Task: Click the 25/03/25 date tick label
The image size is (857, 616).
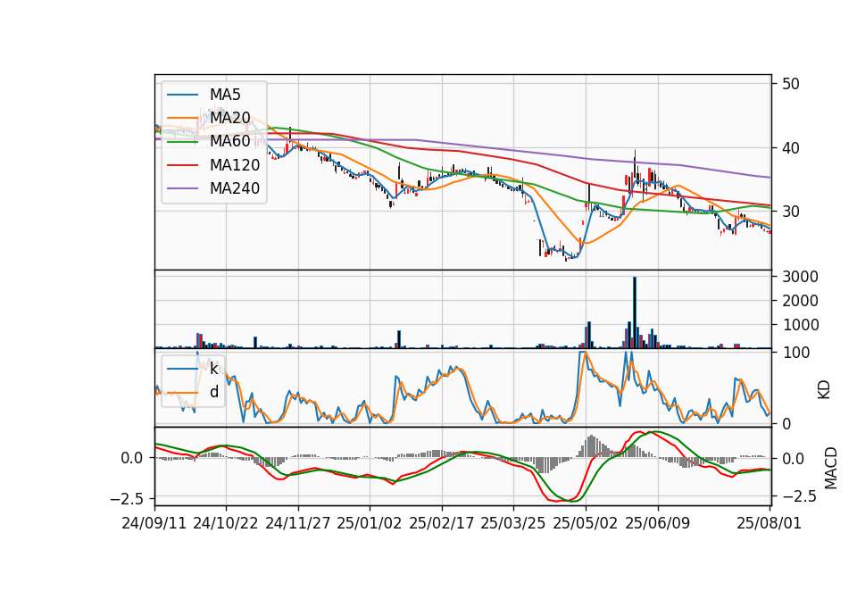Action: 513,523
